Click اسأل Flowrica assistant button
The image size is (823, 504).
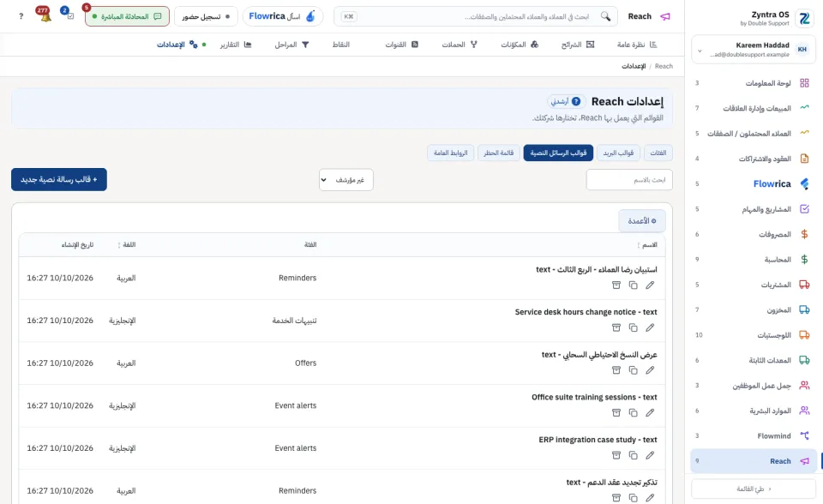pyautogui.click(x=282, y=16)
